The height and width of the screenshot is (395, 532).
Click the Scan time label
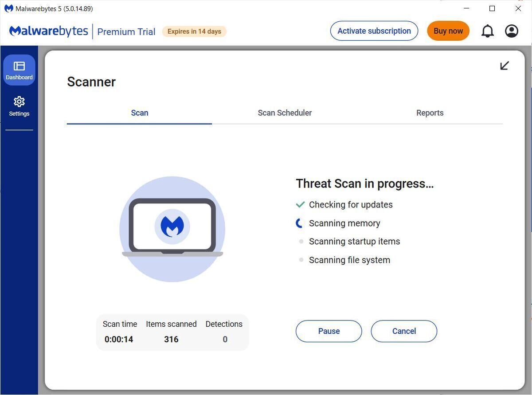point(120,324)
